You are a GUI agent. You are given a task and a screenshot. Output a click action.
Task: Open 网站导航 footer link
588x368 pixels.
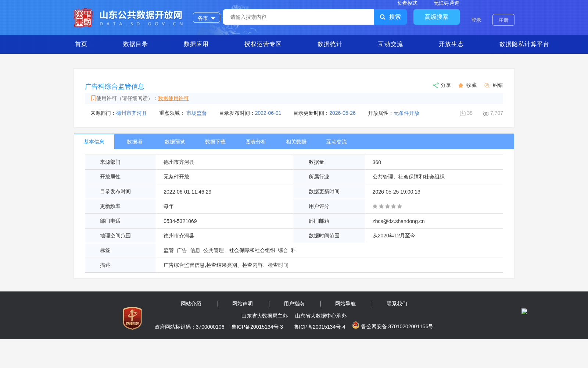click(345, 304)
